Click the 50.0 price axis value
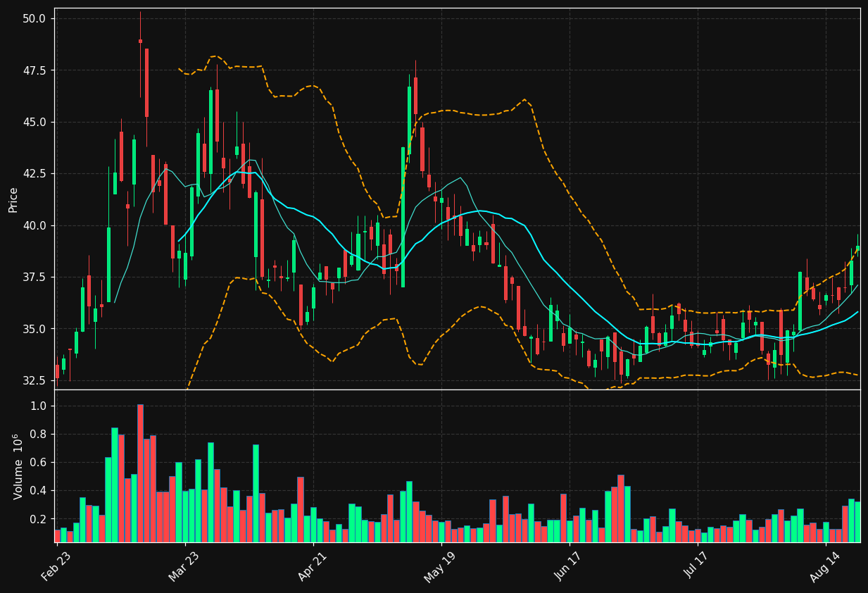Image resolution: width=868 pixels, height=593 pixels. 34,18
